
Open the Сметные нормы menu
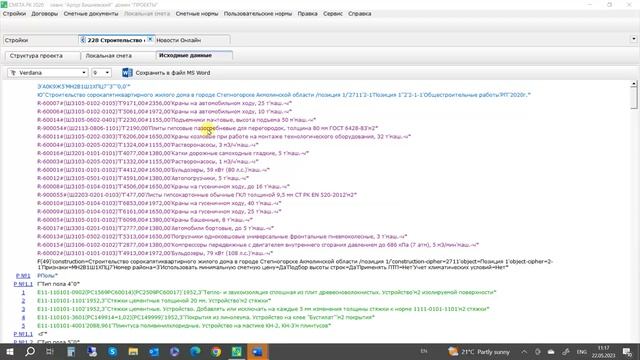click(197, 13)
